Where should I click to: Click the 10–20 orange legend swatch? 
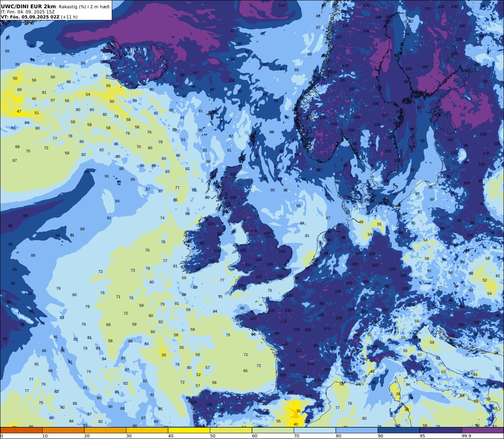(x=63, y=430)
